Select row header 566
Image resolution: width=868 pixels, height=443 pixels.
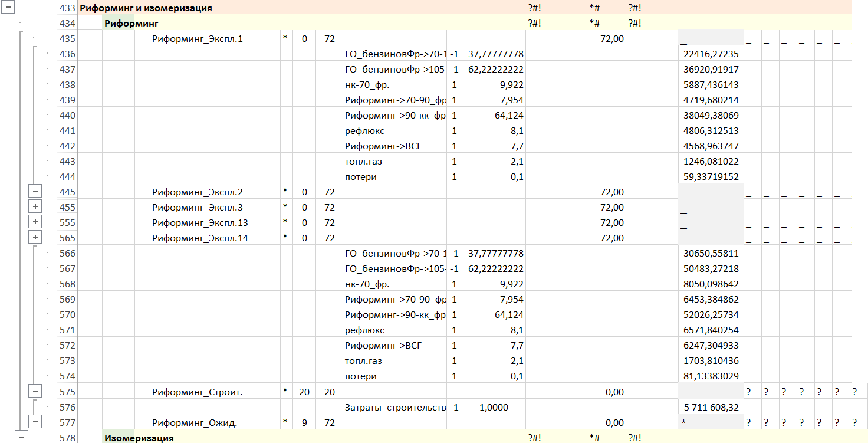[x=68, y=253]
